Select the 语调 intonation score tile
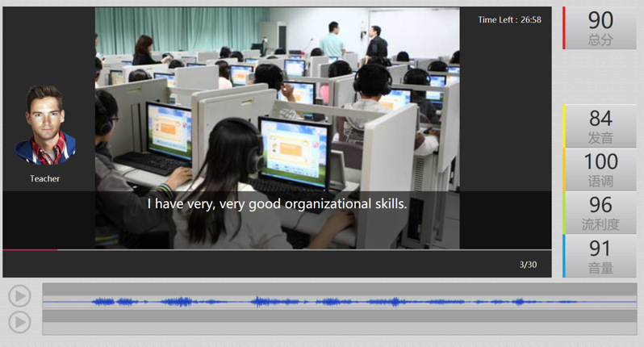Image resolution: width=644 pixels, height=347 pixels. point(600,169)
